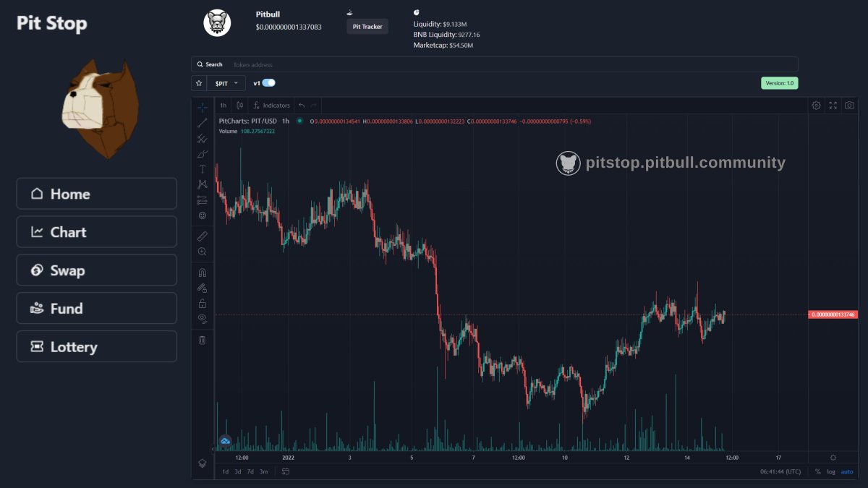The image size is (868, 488).
Task: Redo the chart action
Action: coord(313,106)
